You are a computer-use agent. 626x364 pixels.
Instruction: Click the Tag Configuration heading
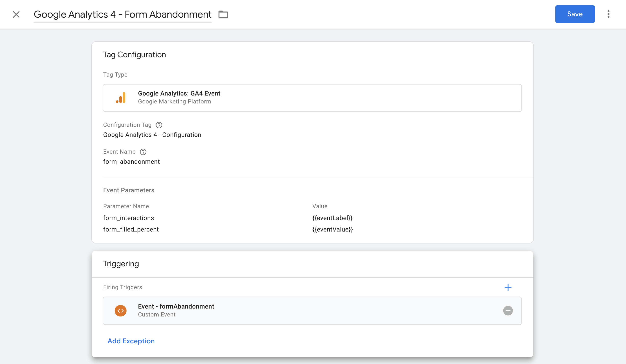[134, 55]
